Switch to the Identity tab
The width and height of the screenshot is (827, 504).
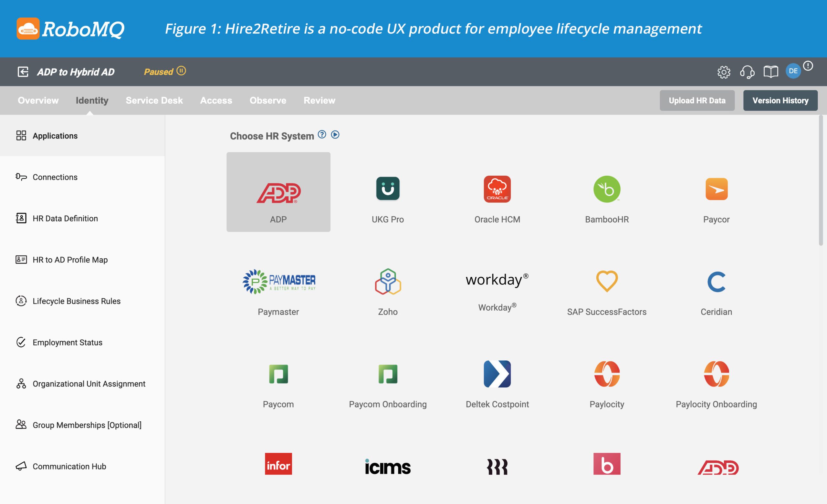[x=92, y=100]
